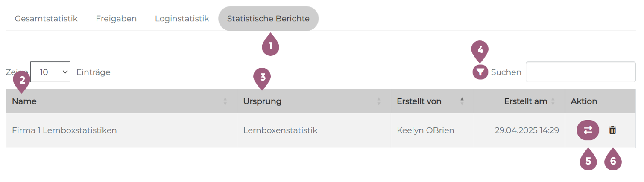Delete the report with the trash icon
Viewport: 644px width, 182px height.
click(612, 130)
